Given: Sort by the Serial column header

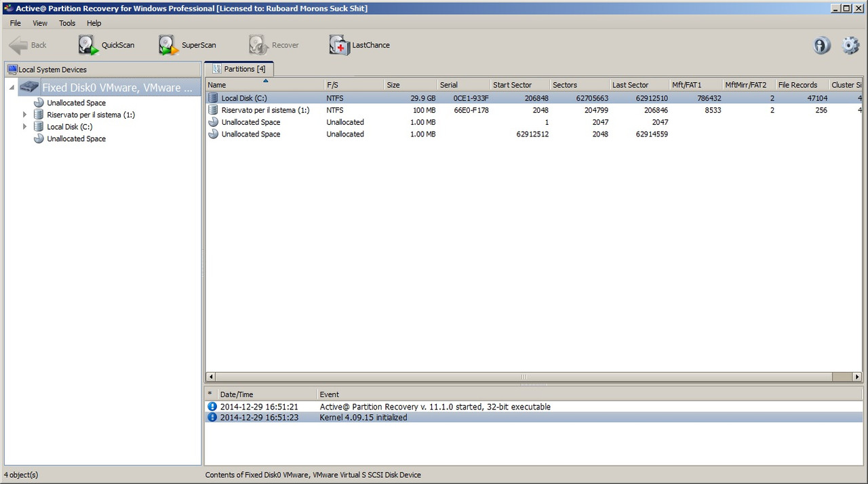Looking at the screenshot, I should pyautogui.click(x=464, y=85).
